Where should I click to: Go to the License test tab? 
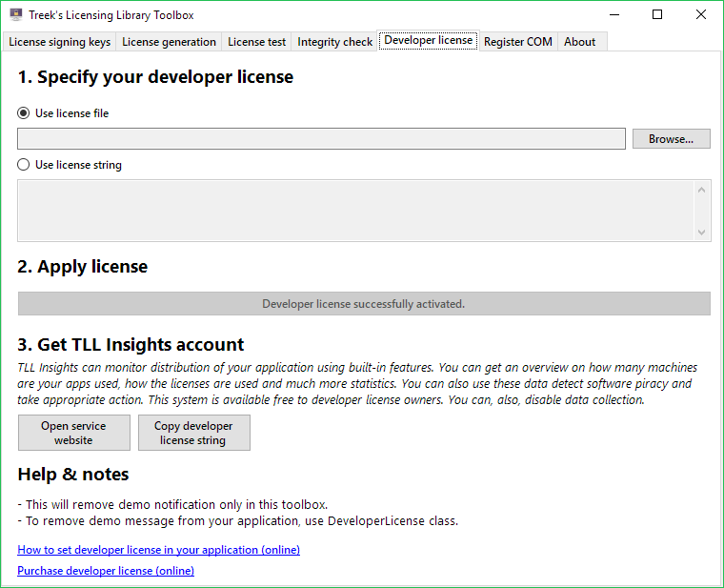256,42
